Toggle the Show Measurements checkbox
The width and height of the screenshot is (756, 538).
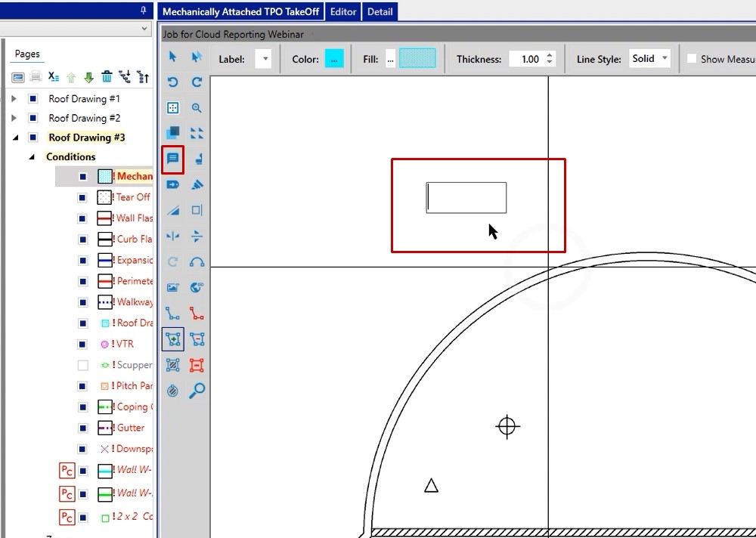[x=692, y=59]
